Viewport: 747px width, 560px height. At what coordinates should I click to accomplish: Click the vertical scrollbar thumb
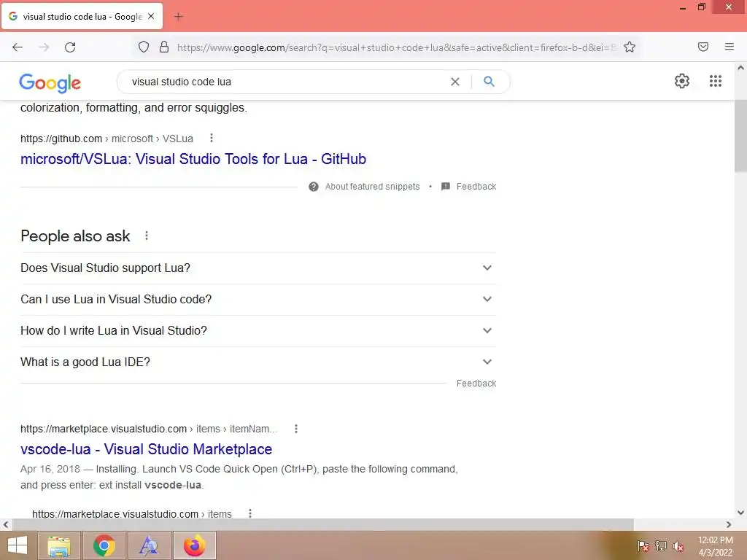tap(740, 136)
